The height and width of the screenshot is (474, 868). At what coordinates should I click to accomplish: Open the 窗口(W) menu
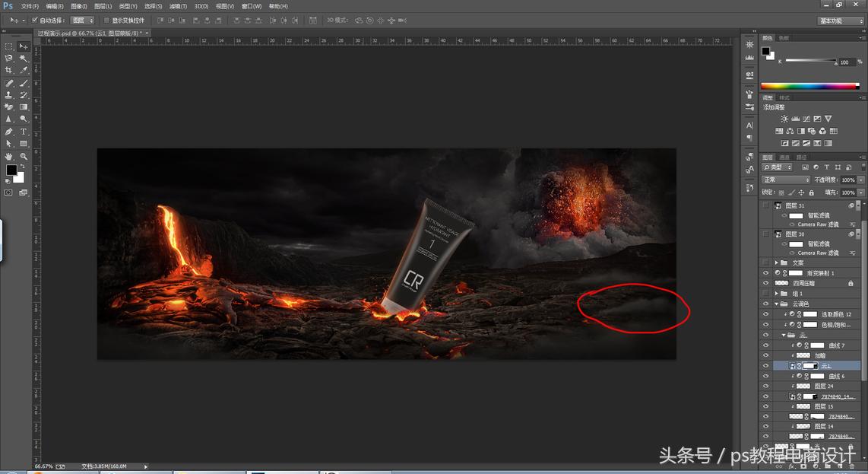(252, 6)
